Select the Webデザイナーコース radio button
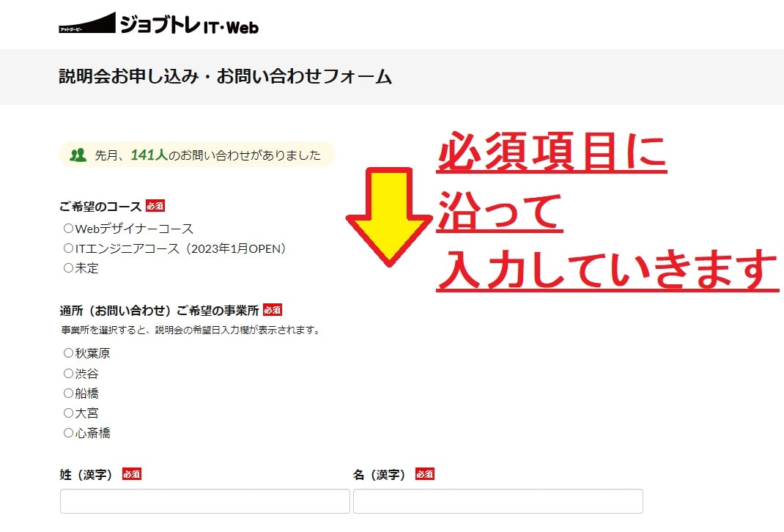 click(68, 229)
